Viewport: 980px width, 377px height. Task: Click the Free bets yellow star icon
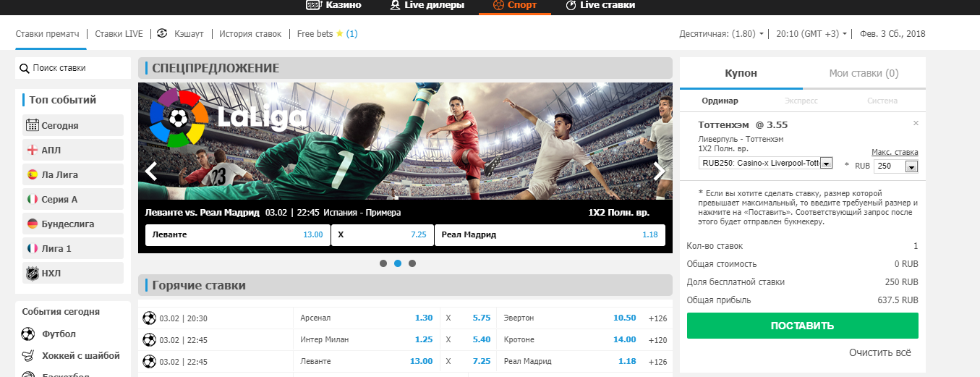339,33
